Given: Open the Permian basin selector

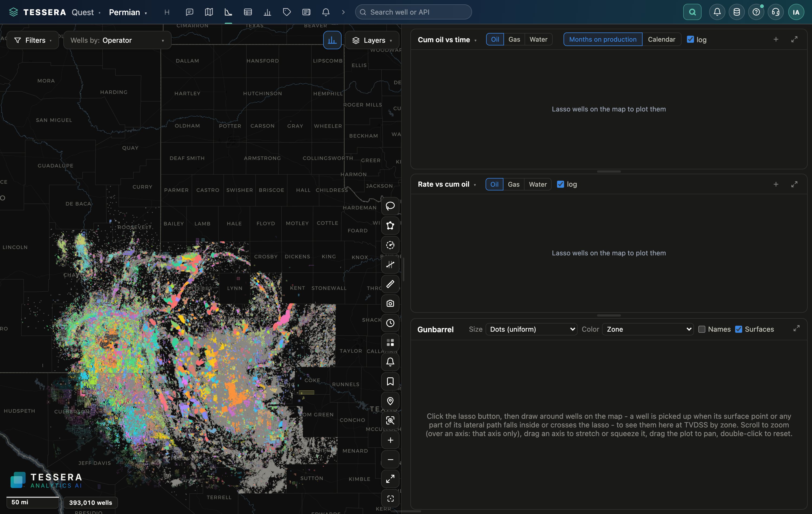Looking at the screenshot, I should click(128, 12).
